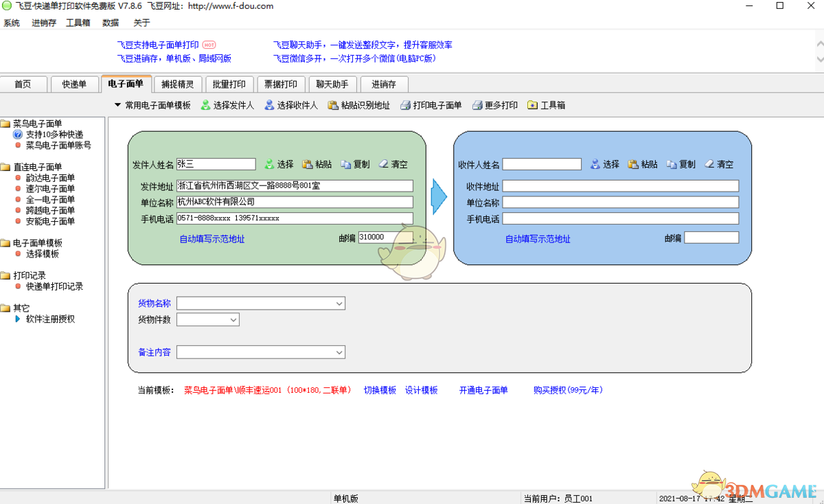
Task: Switch to the 批量打印 tab
Action: tap(229, 84)
